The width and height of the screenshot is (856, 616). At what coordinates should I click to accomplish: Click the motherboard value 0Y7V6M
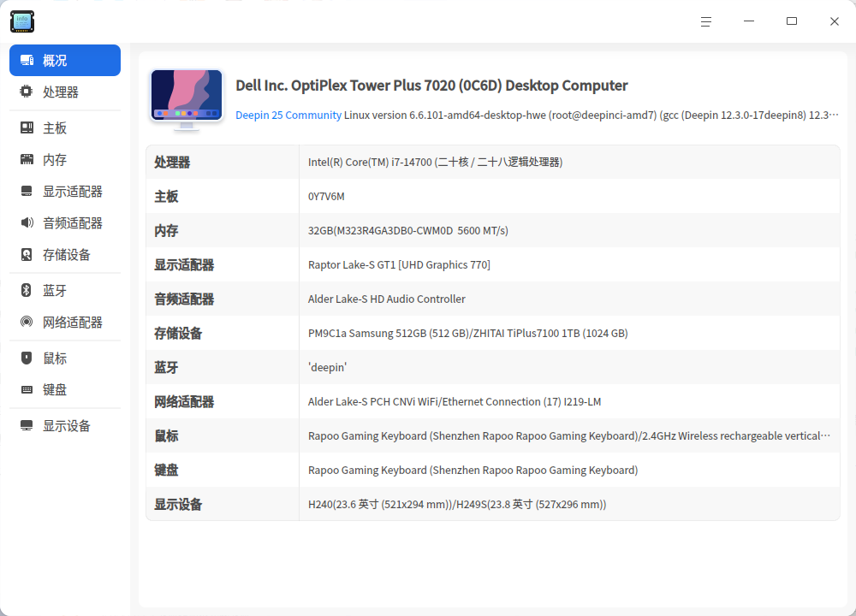(x=326, y=197)
